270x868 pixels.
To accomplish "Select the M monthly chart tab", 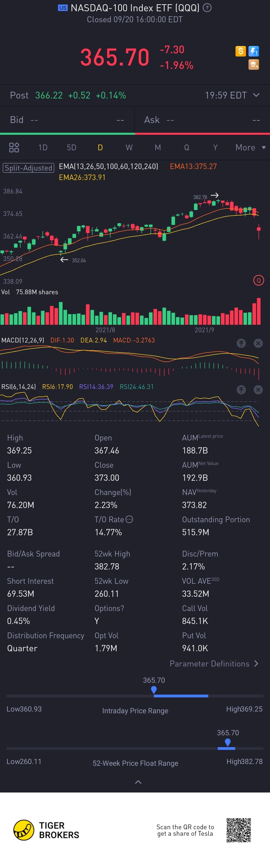I will point(158,147).
